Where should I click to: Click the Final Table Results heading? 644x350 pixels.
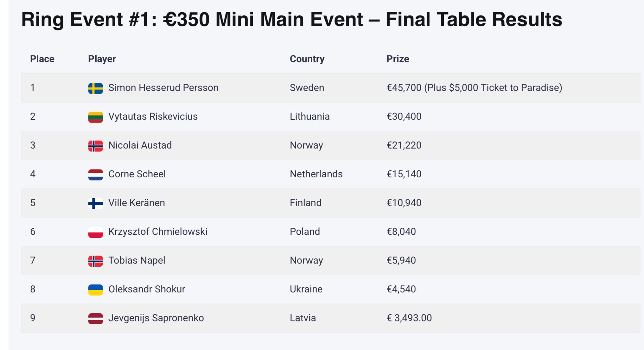(292, 19)
